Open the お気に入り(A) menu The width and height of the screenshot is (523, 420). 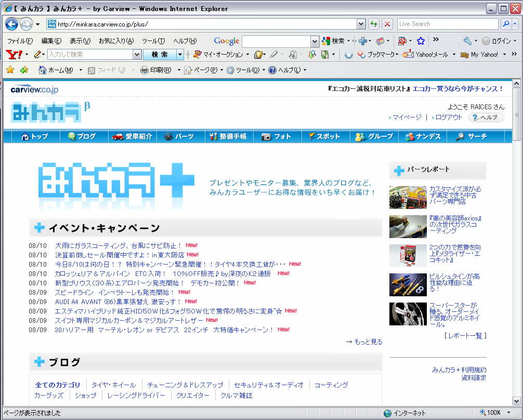click(x=116, y=41)
